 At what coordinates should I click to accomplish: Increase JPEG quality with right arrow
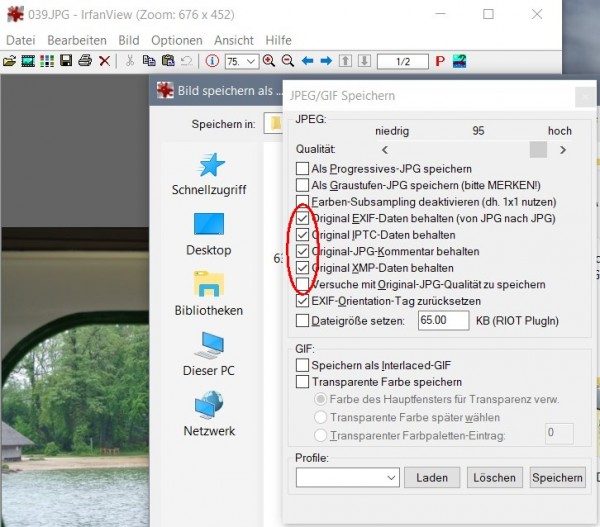coord(562,150)
